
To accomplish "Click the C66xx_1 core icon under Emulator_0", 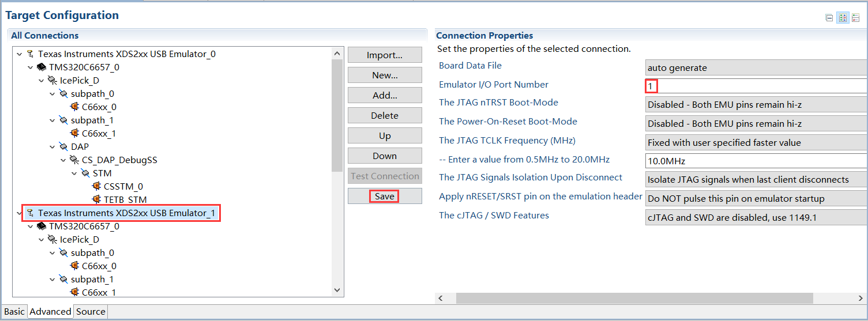I will point(74,134).
